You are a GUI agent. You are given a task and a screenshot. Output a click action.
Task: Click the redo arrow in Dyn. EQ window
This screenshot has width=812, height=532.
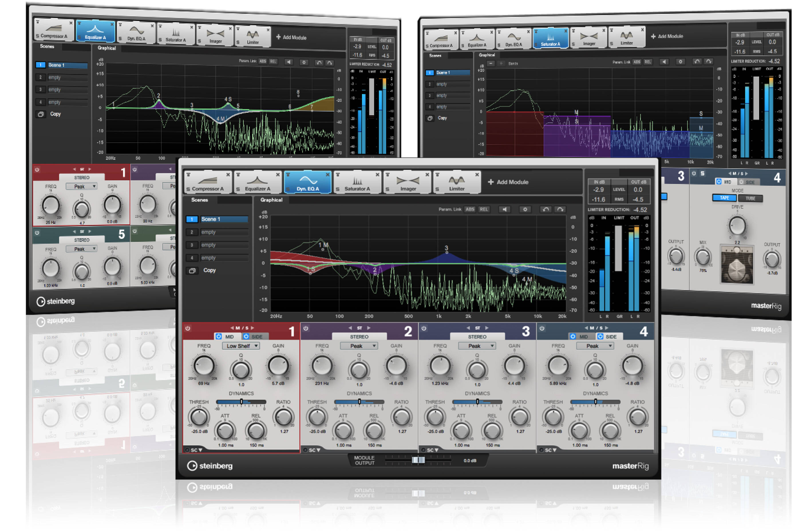coord(560,209)
